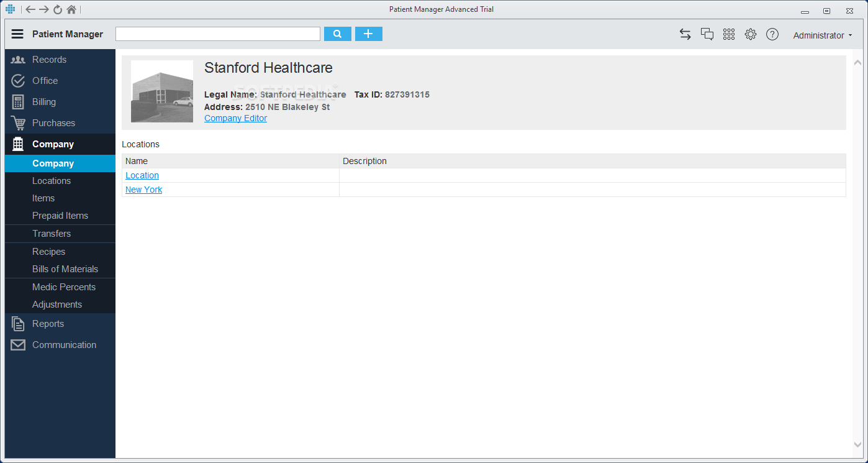The width and height of the screenshot is (868, 463).
Task: Go forward with the right arrow
Action: tap(44, 9)
